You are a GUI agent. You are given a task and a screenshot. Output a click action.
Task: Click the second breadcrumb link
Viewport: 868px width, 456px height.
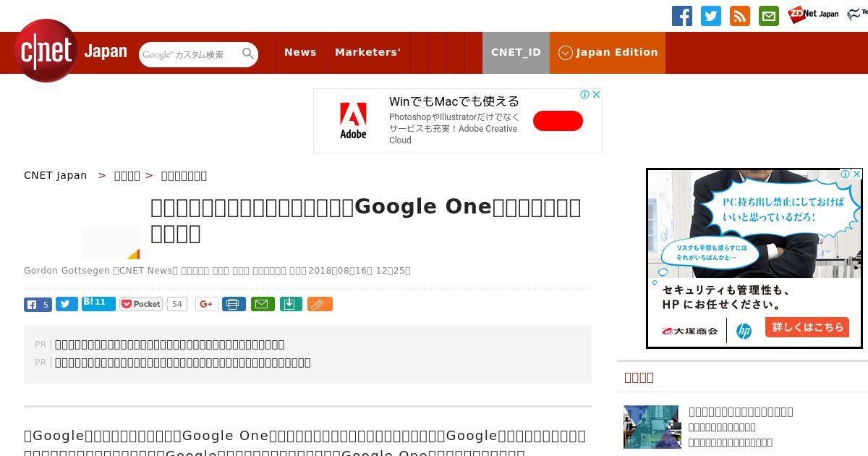[x=127, y=175]
